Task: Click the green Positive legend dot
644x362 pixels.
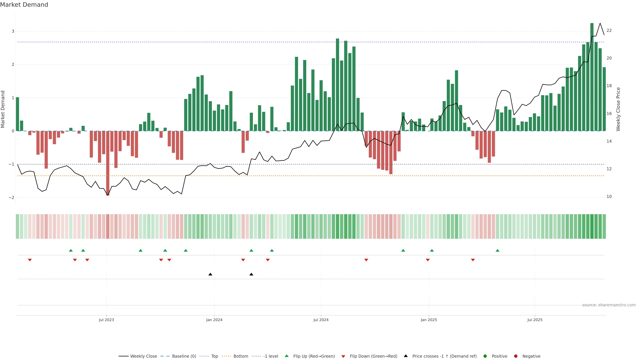Action: point(485,356)
